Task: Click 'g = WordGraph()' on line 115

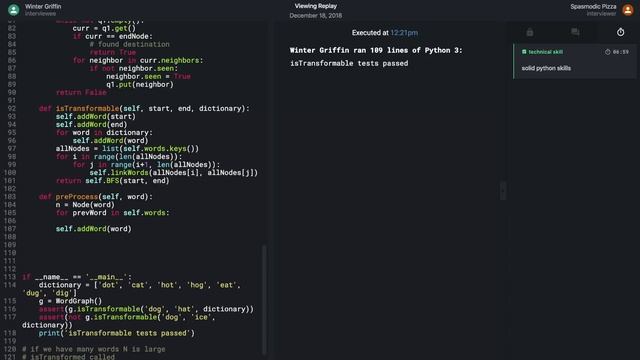Action: [70, 301]
